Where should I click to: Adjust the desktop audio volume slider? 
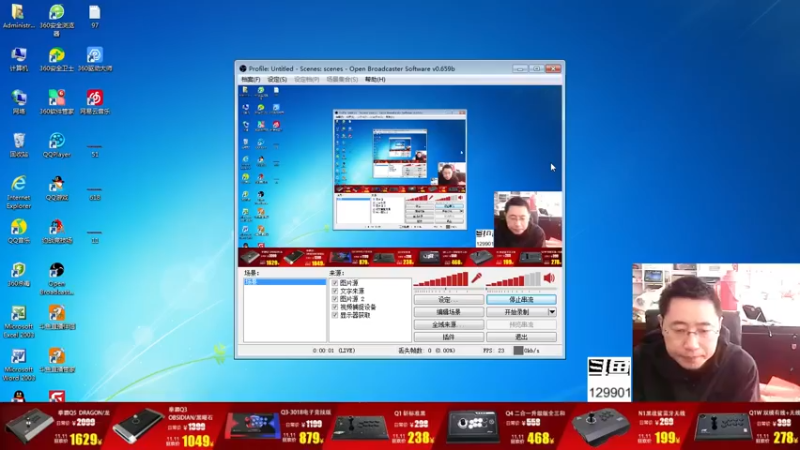click(513, 280)
